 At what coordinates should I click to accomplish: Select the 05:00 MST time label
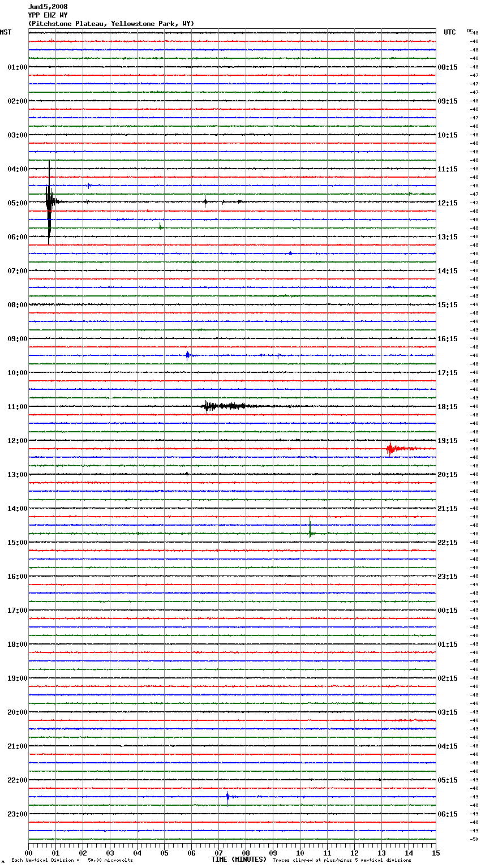click(18, 203)
